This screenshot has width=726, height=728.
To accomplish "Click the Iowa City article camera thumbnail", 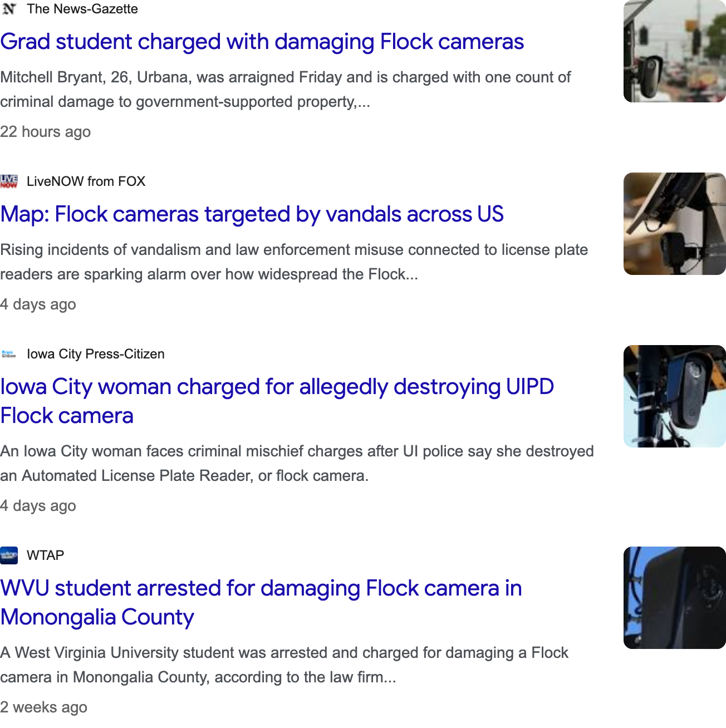I will [x=675, y=396].
